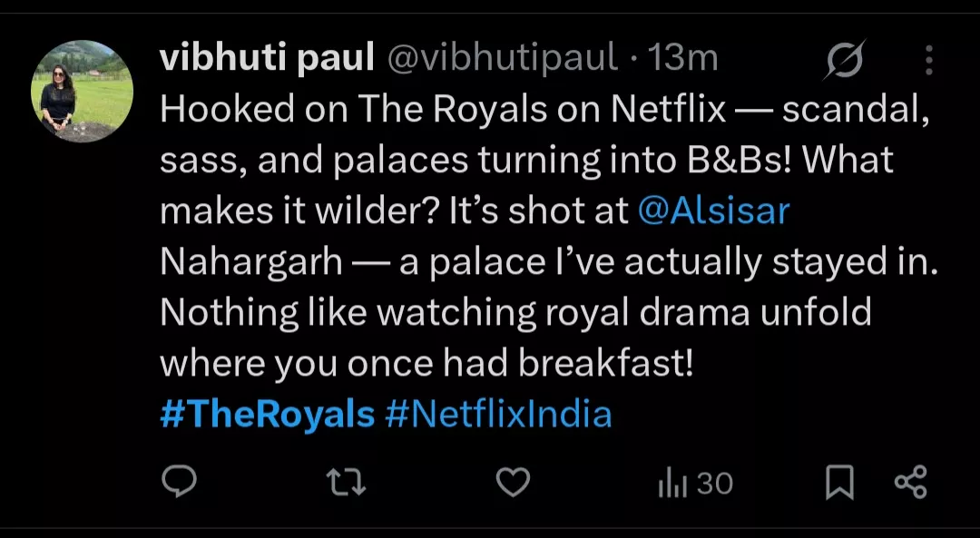
Task: Open the #TheRoyals hashtag
Action: 267,415
